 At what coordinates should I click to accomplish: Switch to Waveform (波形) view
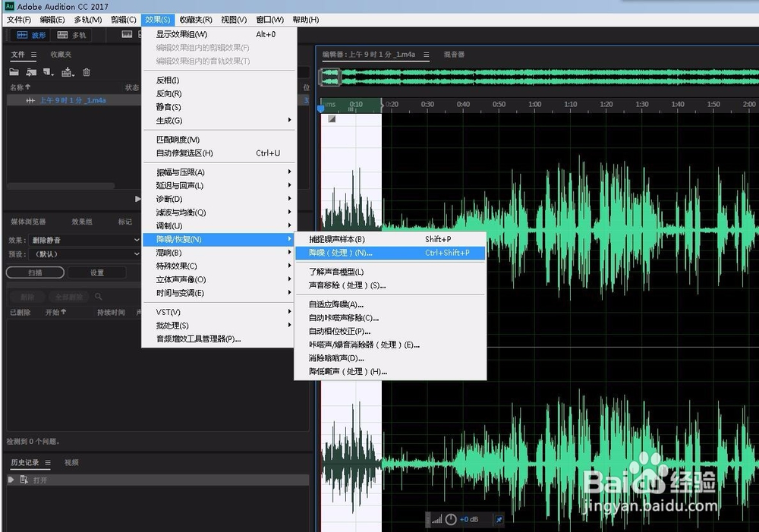pos(31,35)
